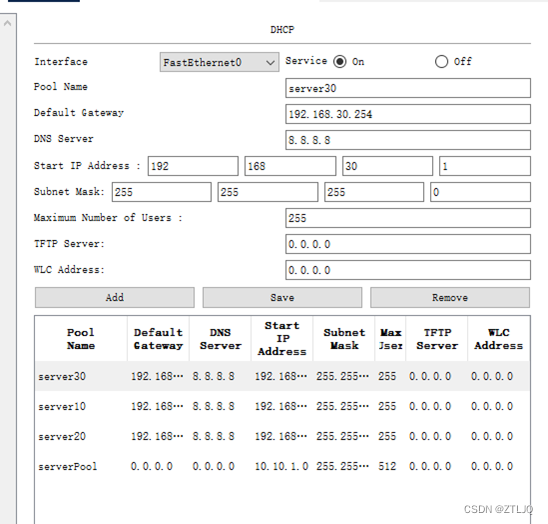Select the serverPool pool row
The height and width of the screenshot is (524, 548).
[282, 466]
